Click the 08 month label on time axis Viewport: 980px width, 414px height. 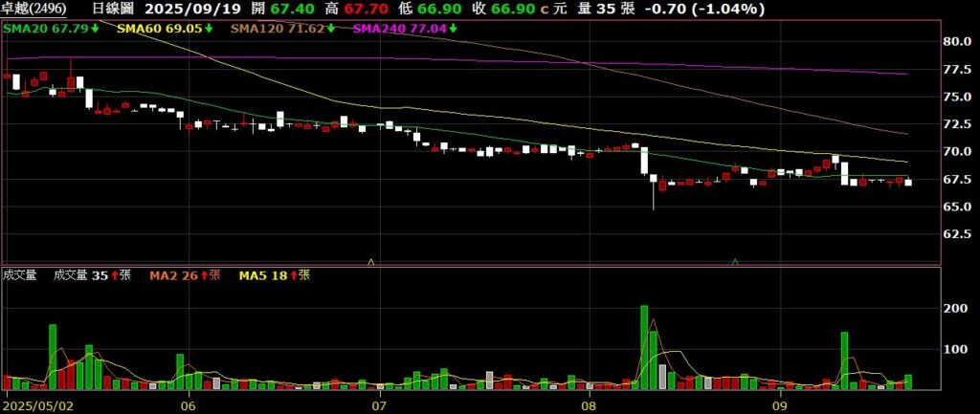589,405
